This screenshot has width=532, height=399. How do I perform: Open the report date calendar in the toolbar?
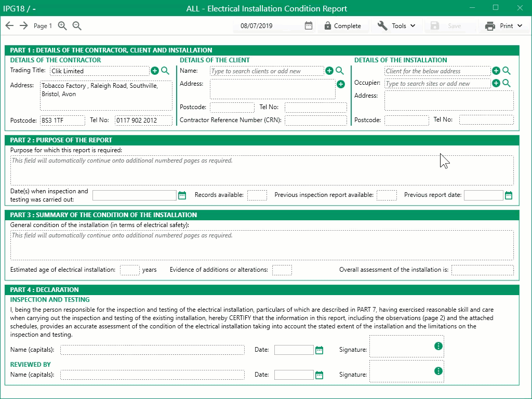click(x=308, y=25)
